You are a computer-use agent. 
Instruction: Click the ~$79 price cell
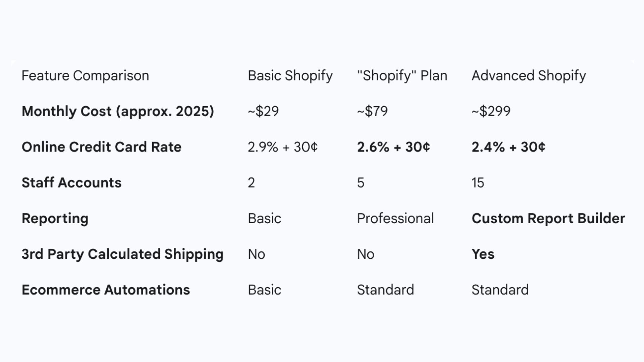[x=372, y=111]
